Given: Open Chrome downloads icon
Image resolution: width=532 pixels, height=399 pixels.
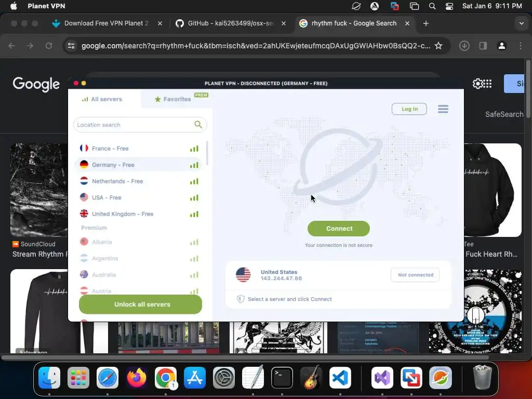Looking at the screenshot, I should pos(464,46).
